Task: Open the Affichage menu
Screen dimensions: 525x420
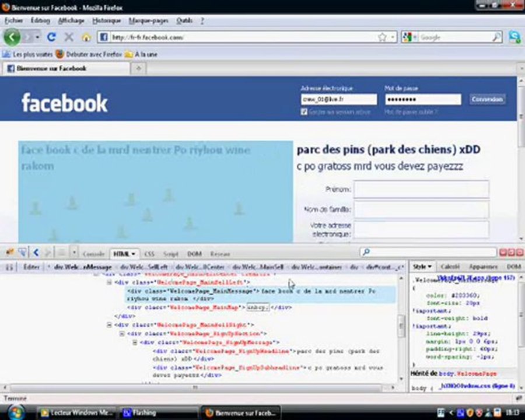Action: coord(71,21)
